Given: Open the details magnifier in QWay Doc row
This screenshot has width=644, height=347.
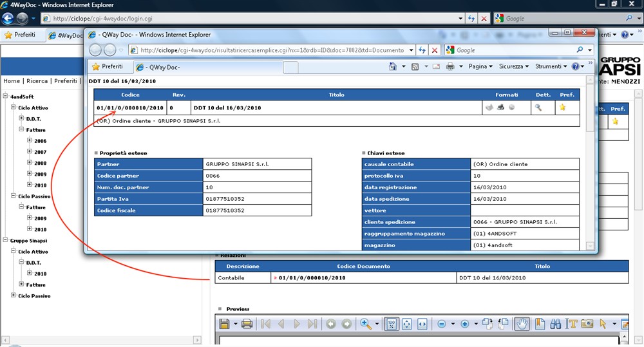Looking at the screenshot, I should coord(538,108).
